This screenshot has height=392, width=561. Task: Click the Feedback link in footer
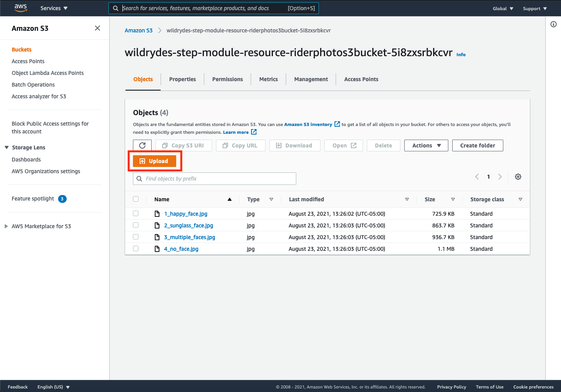[x=18, y=387]
